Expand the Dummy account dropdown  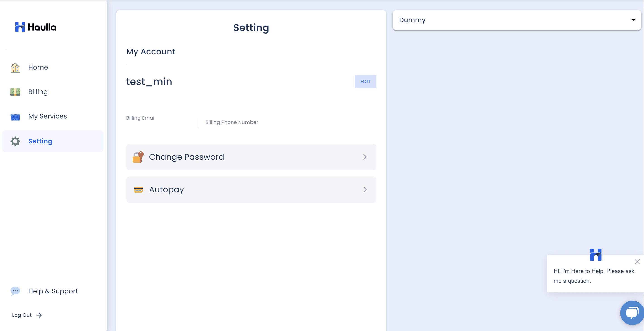(x=633, y=20)
